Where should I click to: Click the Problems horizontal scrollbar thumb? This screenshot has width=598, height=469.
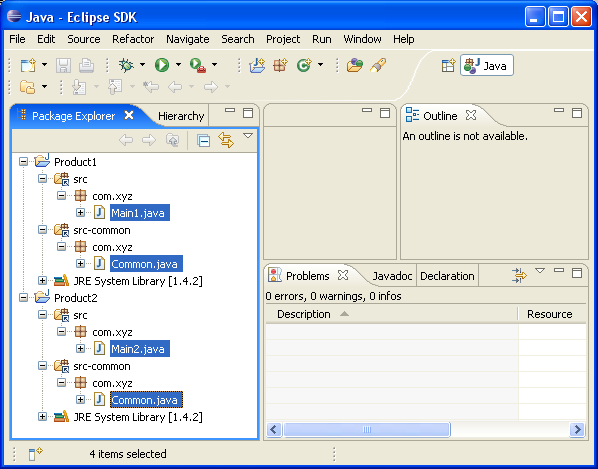(367, 430)
